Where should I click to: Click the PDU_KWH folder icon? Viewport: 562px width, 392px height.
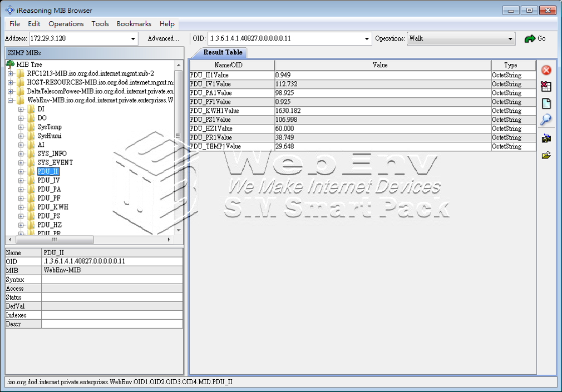(31, 207)
